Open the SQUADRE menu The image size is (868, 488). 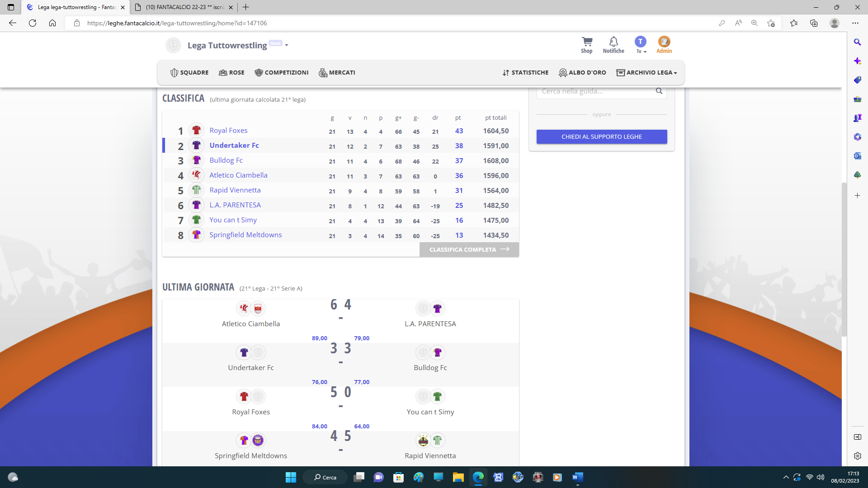click(x=189, y=73)
